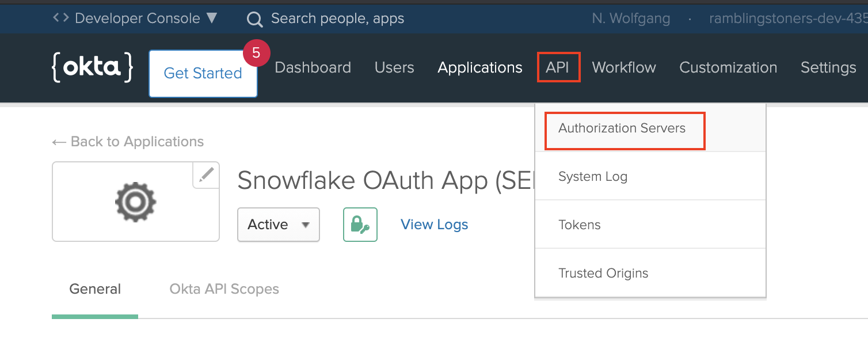Viewport: 868px width, 349px height.
Task: Click the Get Started button
Action: pyautogui.click(x=203, y=73)
